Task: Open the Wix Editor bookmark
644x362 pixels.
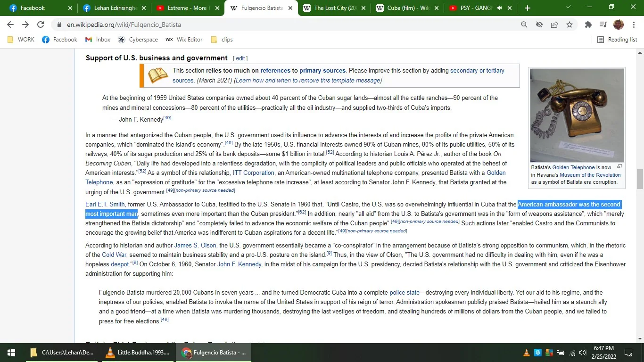Action: click(x=184, y=40)
